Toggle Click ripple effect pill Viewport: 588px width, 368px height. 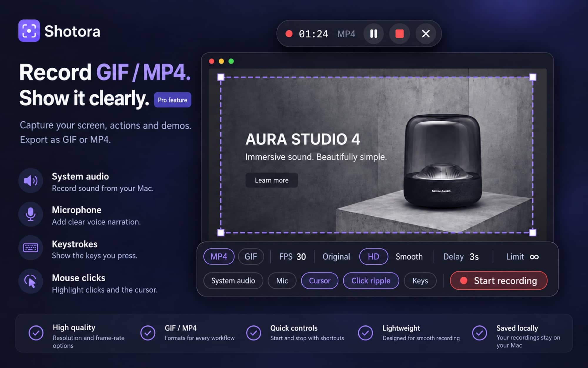click(x=371, y=281)
